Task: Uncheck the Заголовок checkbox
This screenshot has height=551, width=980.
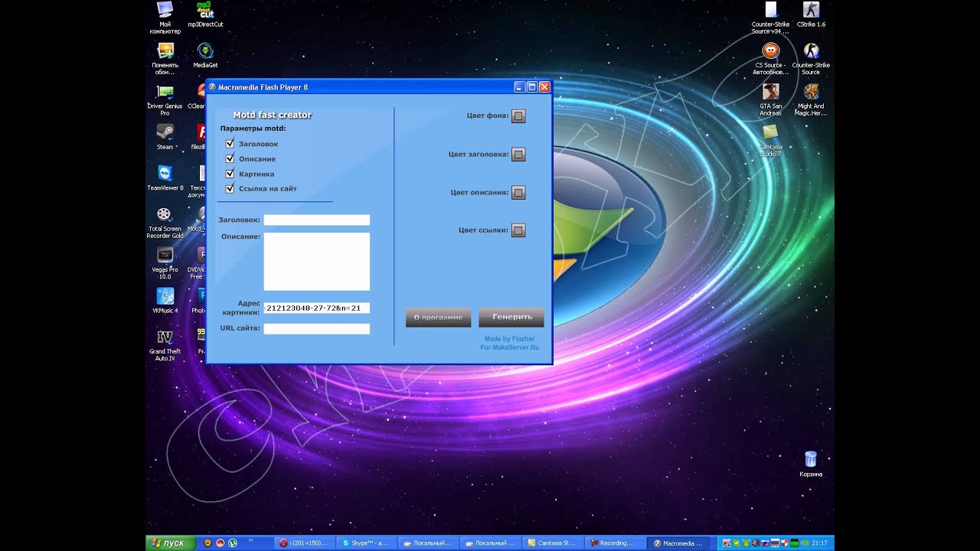Action: (x=230, y=143)
